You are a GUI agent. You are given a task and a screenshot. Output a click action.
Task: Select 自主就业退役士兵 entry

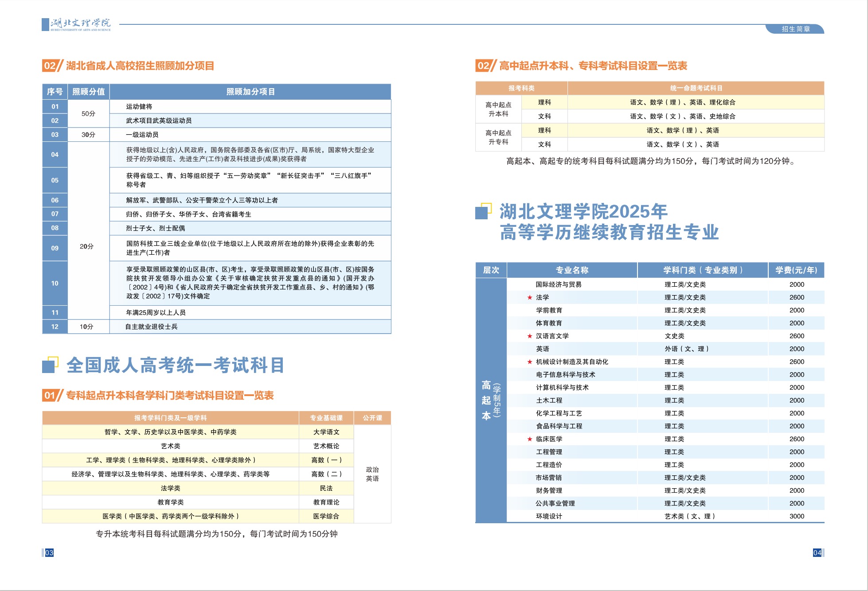click(151, 327)
